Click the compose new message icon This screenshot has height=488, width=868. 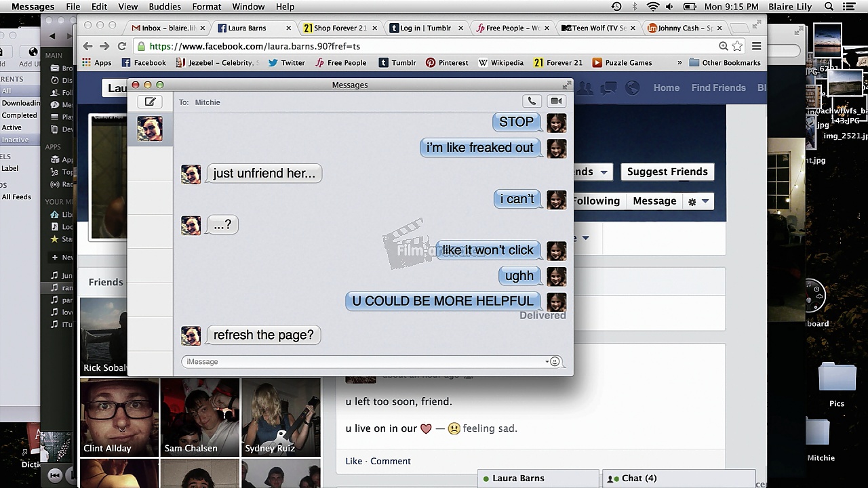150,102
